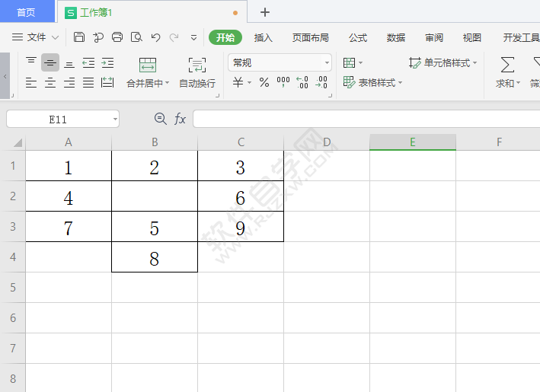This screenshot has width=540, height=392.
Task: Expand the 文件 menu chevron
Action: point(55,37)
